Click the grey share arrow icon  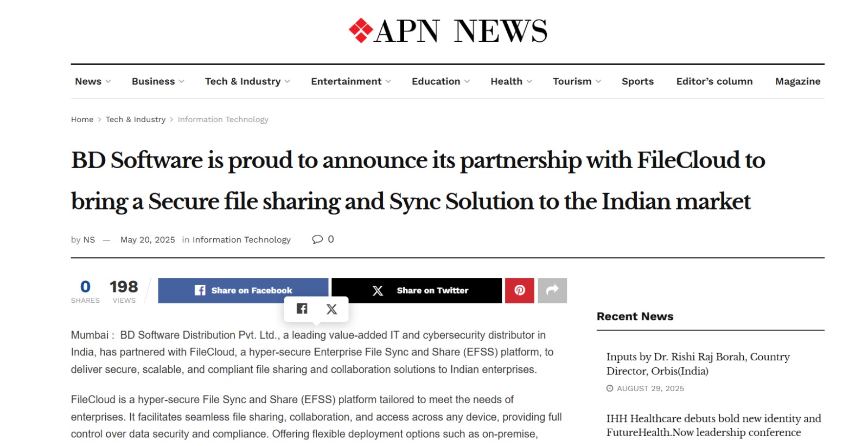click(x=552, y=290)
